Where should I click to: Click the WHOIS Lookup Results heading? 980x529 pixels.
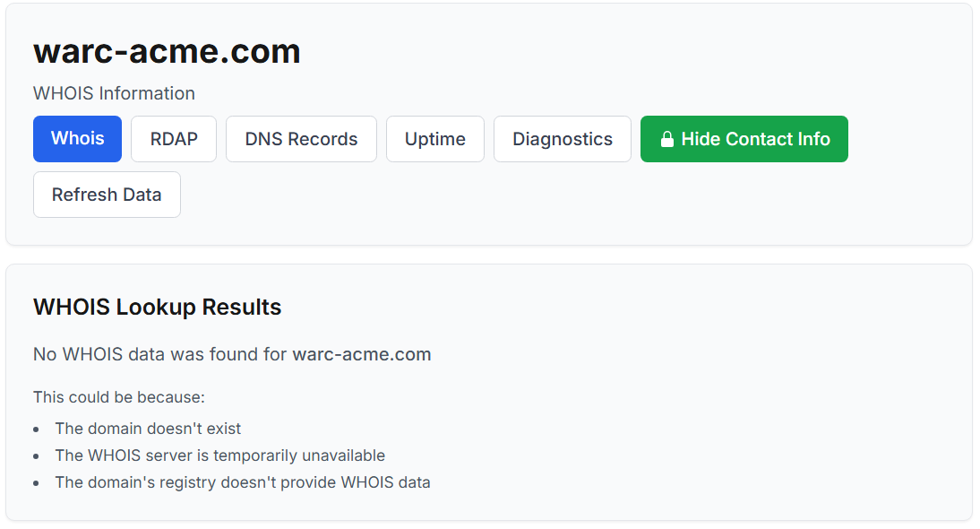point(157,308)
